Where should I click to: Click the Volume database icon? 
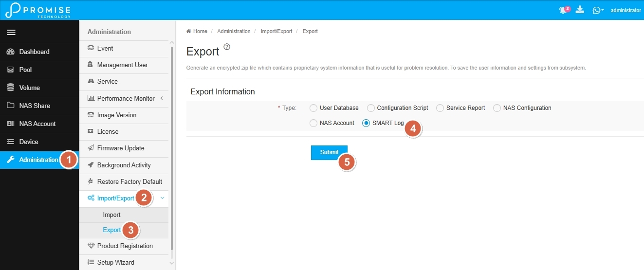point(11,88)
